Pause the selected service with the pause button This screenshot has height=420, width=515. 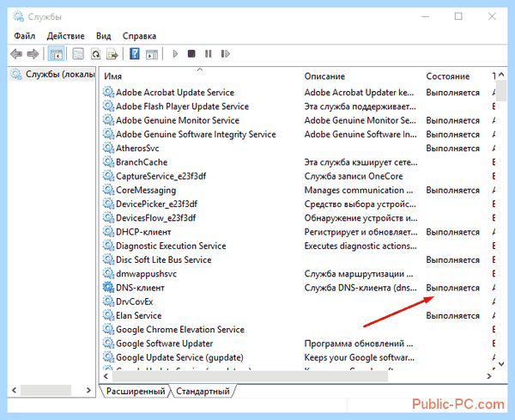(x=209, y=53)
